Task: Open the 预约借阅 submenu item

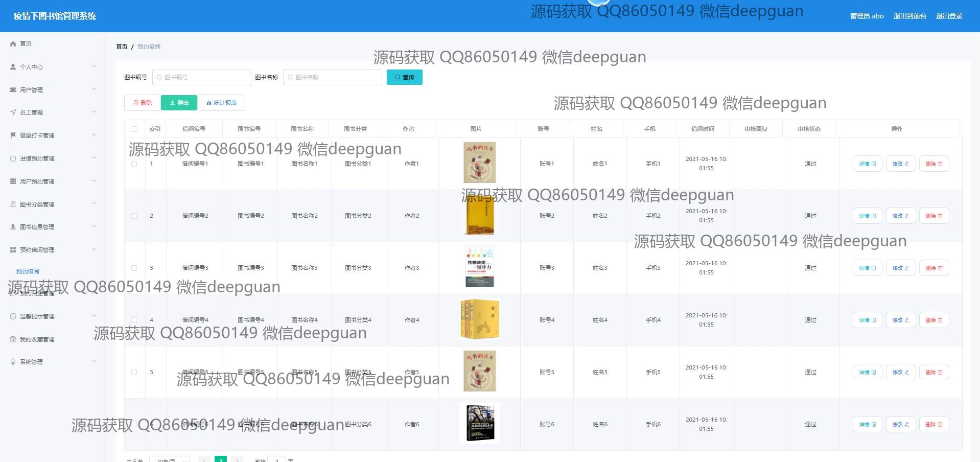Action: point(28,271)
